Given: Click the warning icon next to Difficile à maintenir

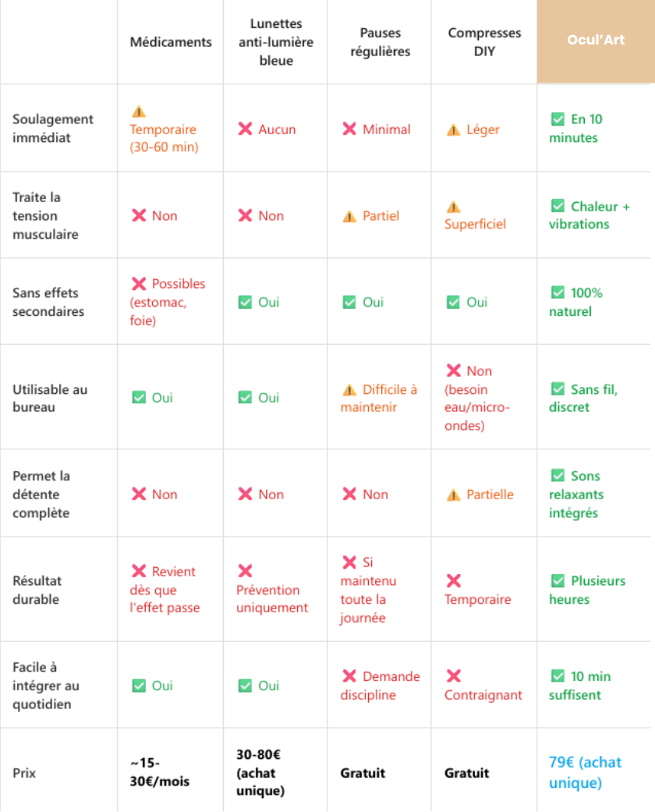Looking at the screenshot, I should (x=349, y=389).
